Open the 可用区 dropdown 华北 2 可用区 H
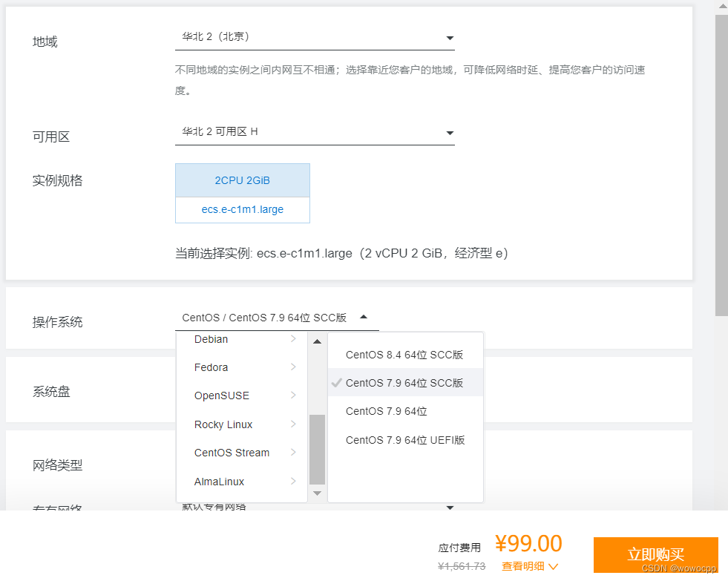Viewport: 728px width, 581px height. (315, 132)
